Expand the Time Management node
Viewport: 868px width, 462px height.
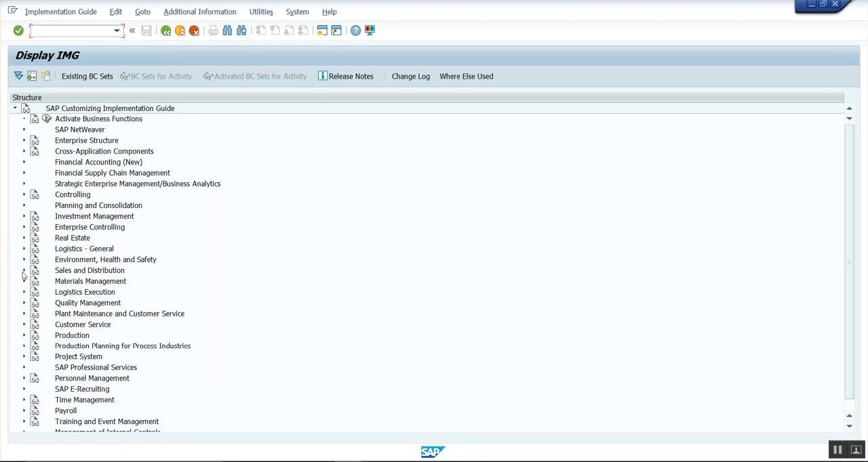pyautogui.click(x=24, y=400)
